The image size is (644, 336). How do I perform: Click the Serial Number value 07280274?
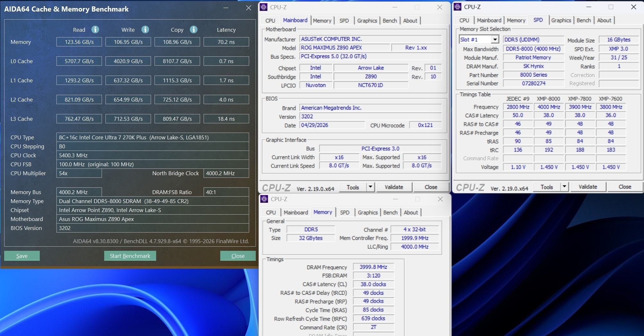tap(533, 84)
